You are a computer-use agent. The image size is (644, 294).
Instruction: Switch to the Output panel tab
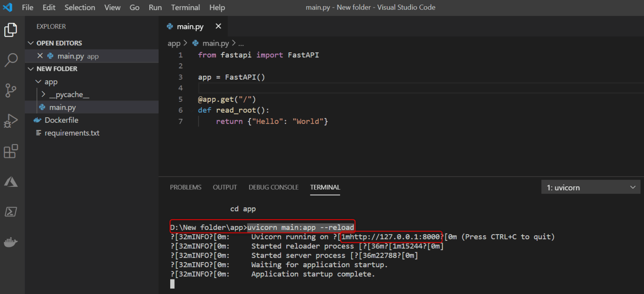click(x=225, y=187)
